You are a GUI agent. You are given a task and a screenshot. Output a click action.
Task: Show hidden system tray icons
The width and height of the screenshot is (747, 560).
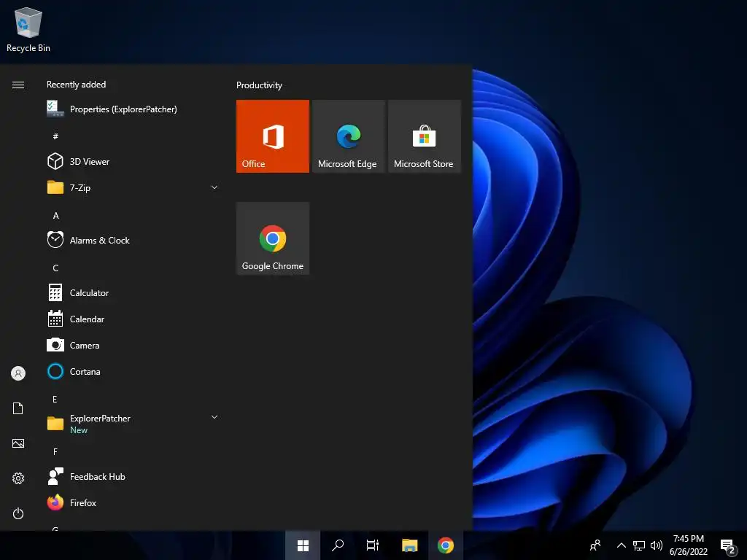pyautogui.click(x=622, y=545)
